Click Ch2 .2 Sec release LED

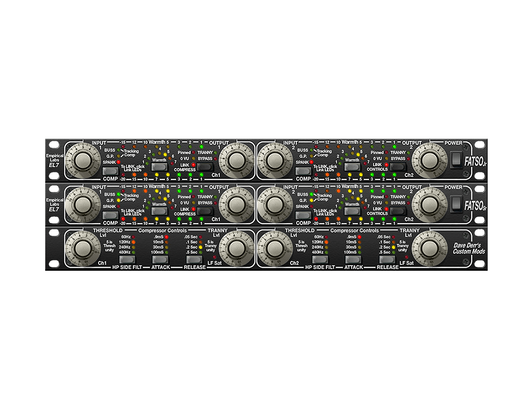point(393,247)
